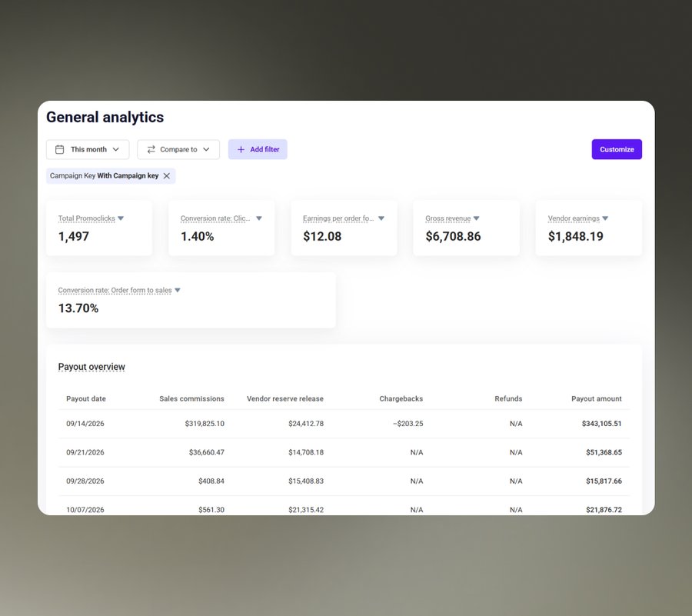
Task: Select the 10/07/2026 payout date
Action: (85, 510)
